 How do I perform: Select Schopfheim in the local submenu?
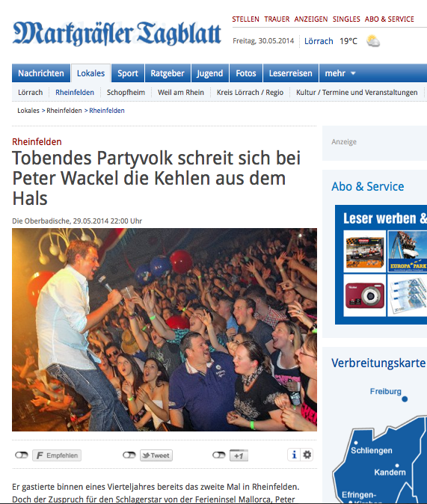click(x=126, y=93)
